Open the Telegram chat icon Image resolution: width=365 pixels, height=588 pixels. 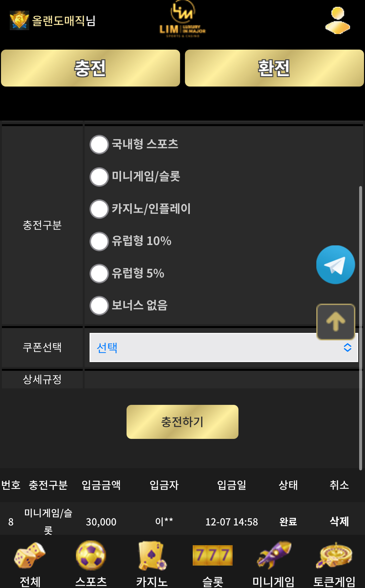[x=335, y=265]
